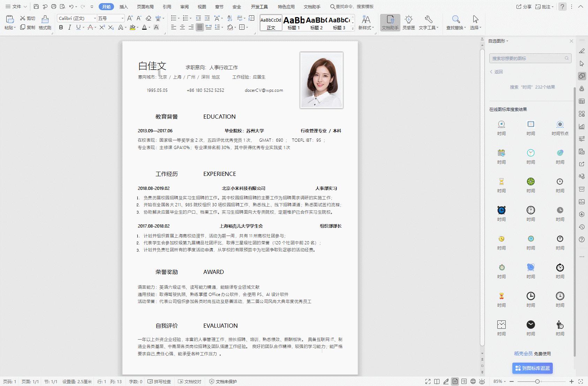Select the hourglass 时间 icon in results
Viewport: 588px width, 386px height.
pyautogui.click(x=501, y=181)
